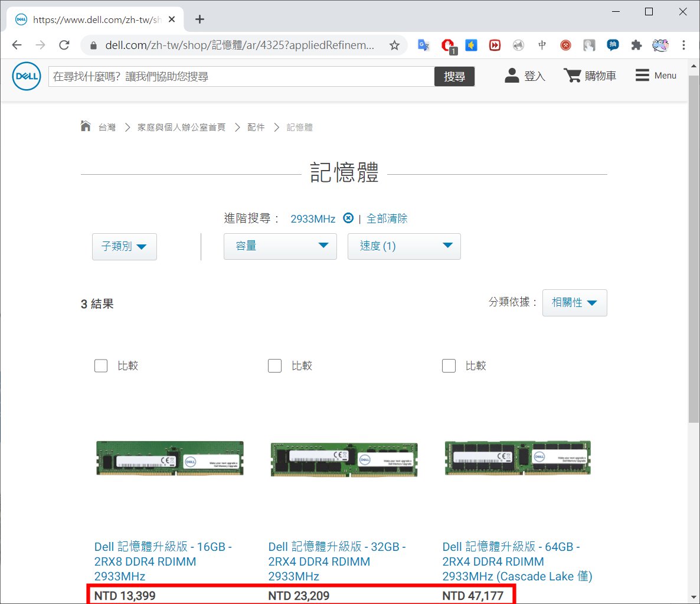Screen dimensions: 700x604
Task: Check compare box for 64GB memory
Action: (x=449, y=365)
